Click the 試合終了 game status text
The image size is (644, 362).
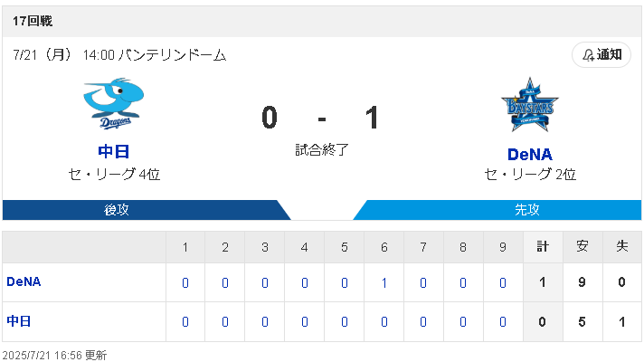(x=322, y=149)
